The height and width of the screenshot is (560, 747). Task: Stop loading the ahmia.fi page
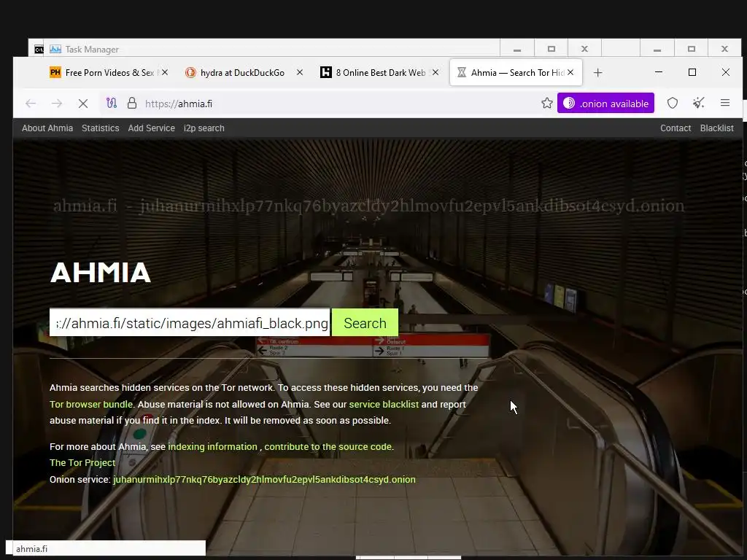click(83, 104)
